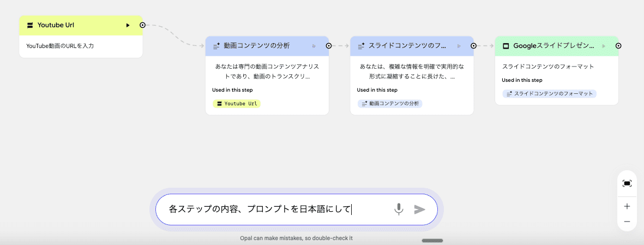Run the Googleスライドプレゼン... step play icon
Viewport: 644px width, 245px height.
[x=604, y=46]
